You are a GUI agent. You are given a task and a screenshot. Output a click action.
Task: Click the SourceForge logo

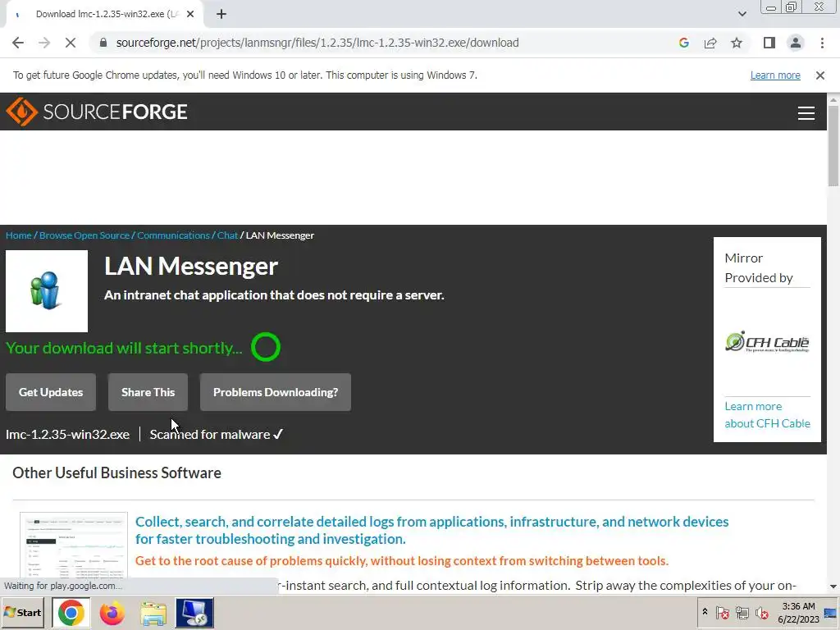point(97,112)
